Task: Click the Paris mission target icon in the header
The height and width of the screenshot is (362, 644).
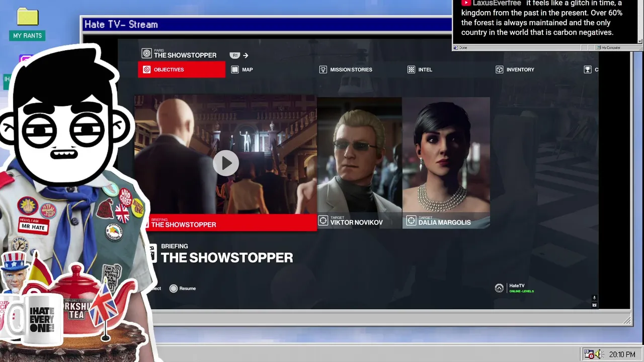Action: (x=146, y=53)
